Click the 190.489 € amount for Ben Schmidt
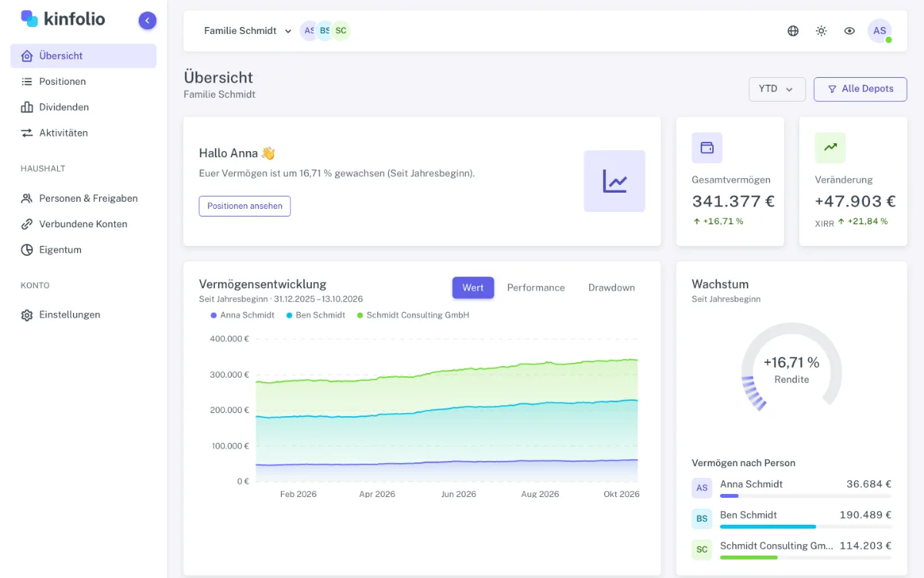This screenshot has width=924, height=578. tap(865, 515)
